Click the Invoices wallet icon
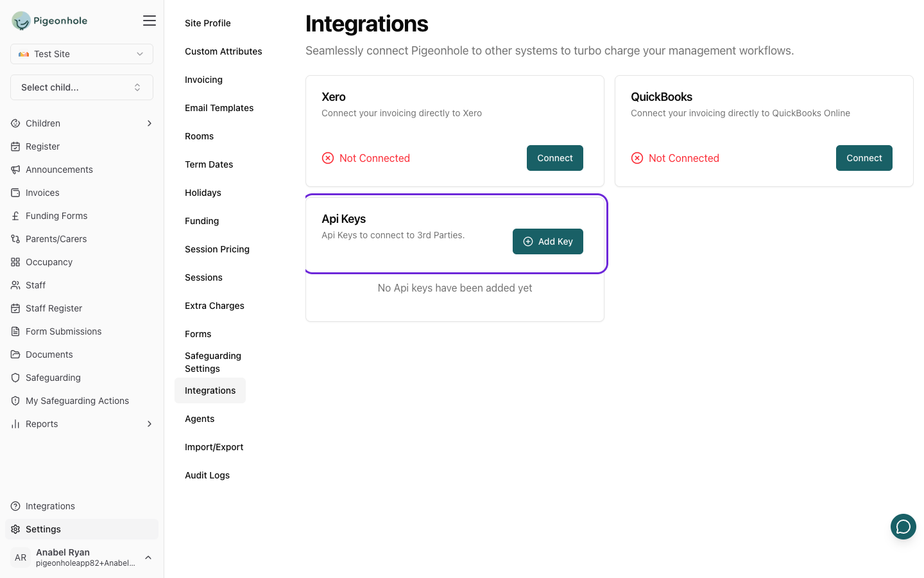The height and width of the screenshot is (578, 924). [15, 193]
